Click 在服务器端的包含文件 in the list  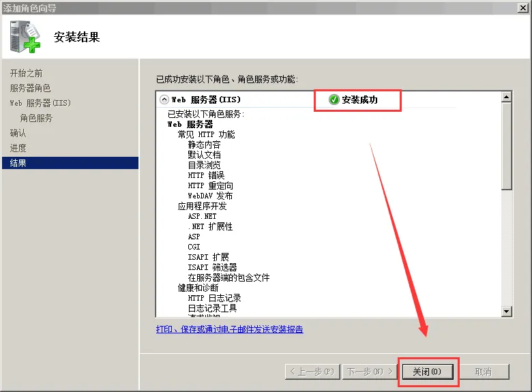pyautogui.click(x=228, y=277)
